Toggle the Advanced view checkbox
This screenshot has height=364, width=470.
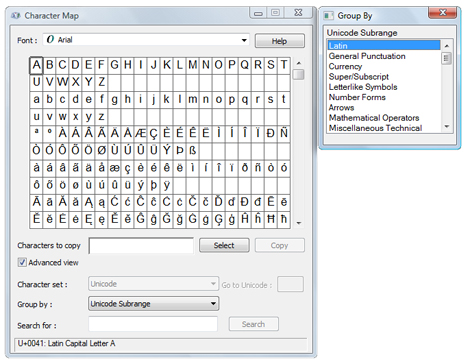point(22,262)
